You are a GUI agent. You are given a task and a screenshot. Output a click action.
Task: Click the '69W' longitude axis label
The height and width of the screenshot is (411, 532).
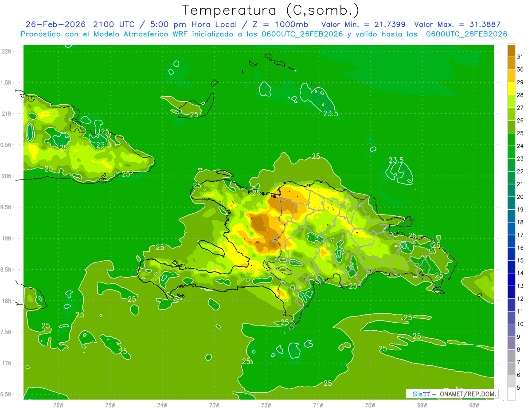422,405
